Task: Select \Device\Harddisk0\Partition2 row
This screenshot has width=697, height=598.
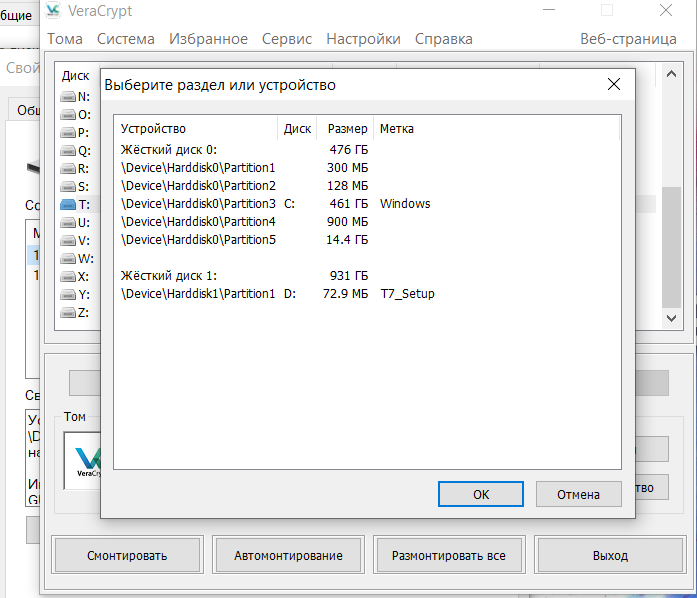Action: 367,186
